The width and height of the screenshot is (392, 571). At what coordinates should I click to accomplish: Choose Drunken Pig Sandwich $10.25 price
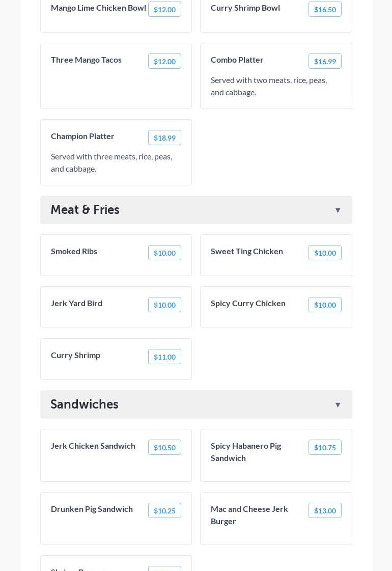pyautogui.click(x=164, y=511)
